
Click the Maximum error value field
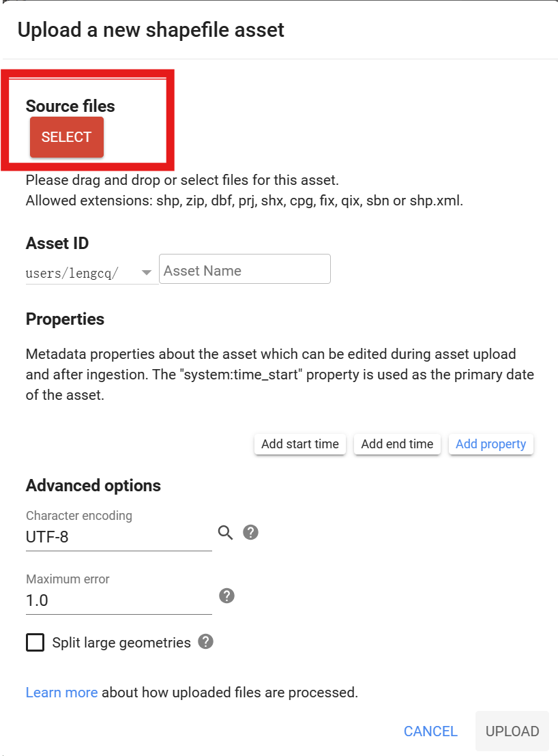point(119,600)
